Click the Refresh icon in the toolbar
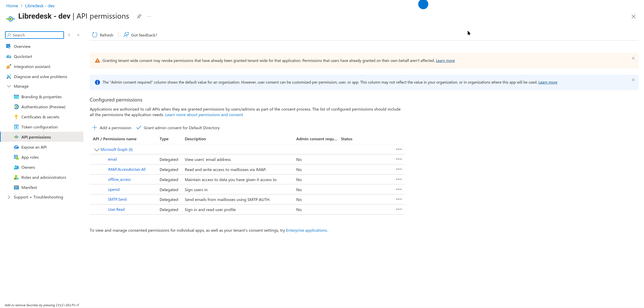Viewport: 644px width, 308px height. tap(95, 35)
